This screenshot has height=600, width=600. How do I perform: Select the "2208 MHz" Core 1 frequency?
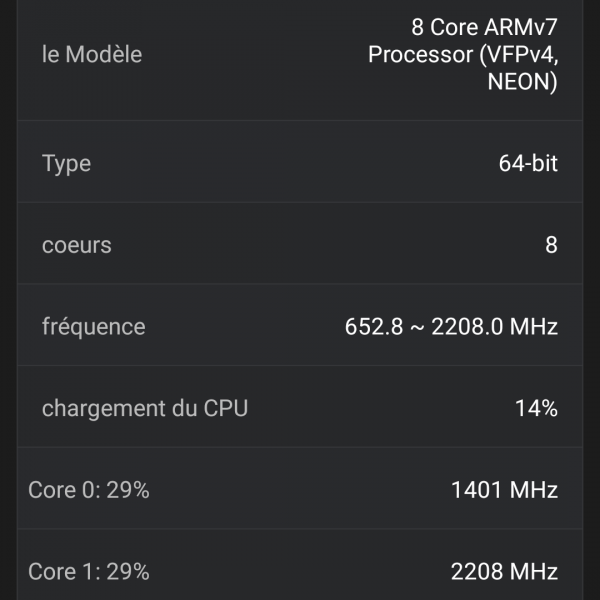coord(504,572)
